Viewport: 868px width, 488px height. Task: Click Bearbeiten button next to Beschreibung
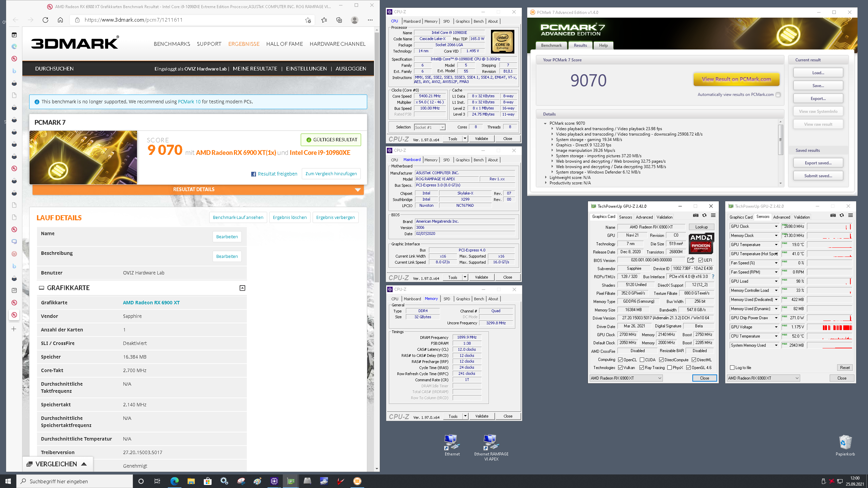[x=227, y=257]
